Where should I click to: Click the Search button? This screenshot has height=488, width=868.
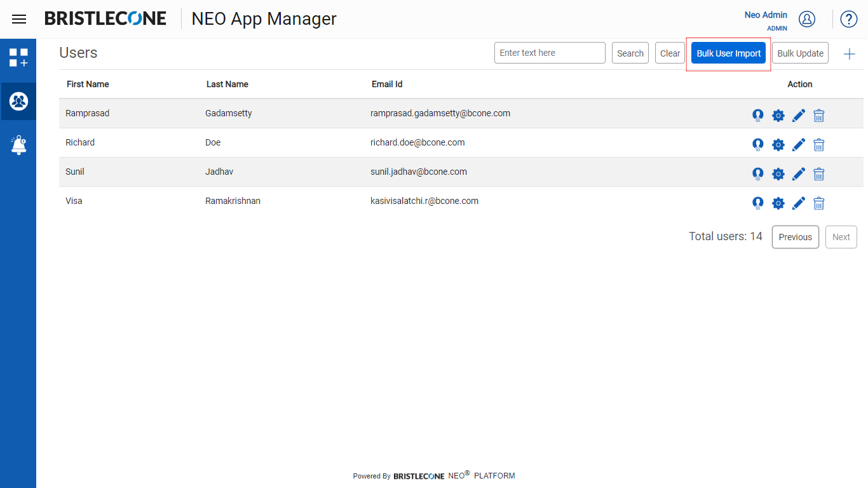click(630, 53)
